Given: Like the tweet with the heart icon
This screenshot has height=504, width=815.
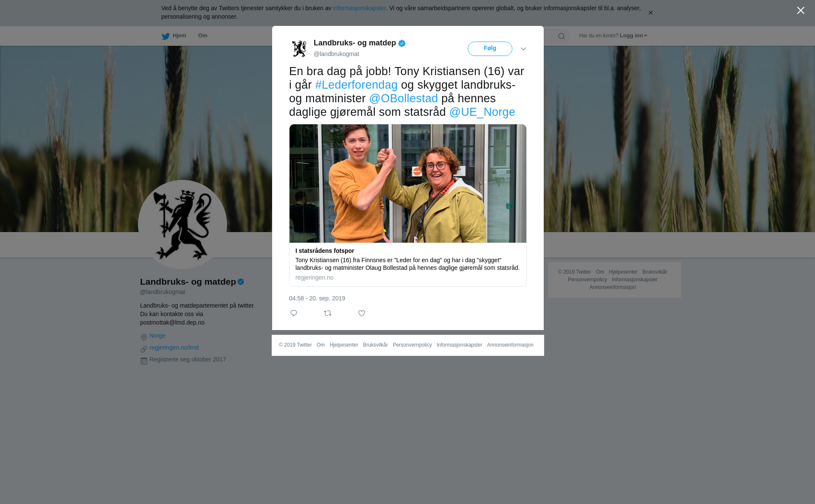Looking at the screenshot, I should pos(362,313).
